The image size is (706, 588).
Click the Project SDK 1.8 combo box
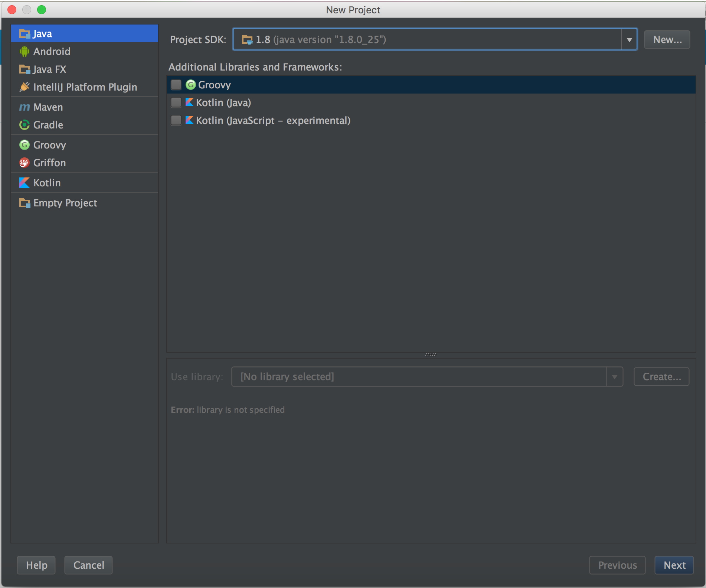[x=427, y=40]
